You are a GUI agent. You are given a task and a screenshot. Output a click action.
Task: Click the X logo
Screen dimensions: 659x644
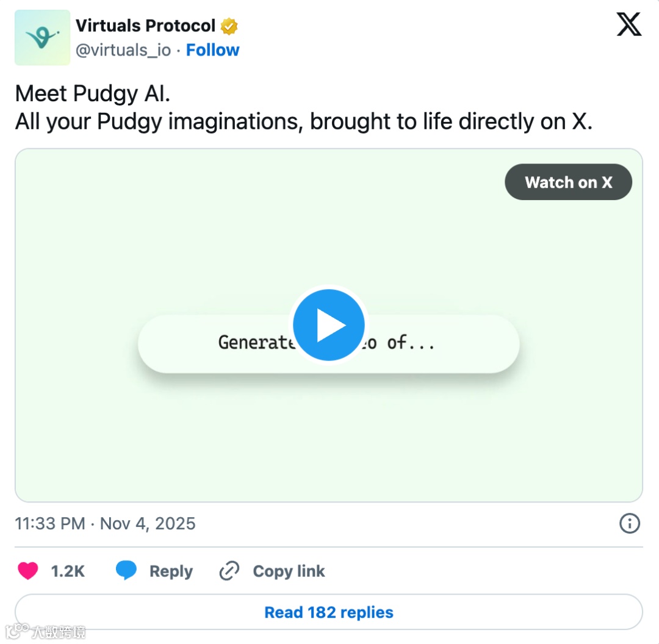628,26
